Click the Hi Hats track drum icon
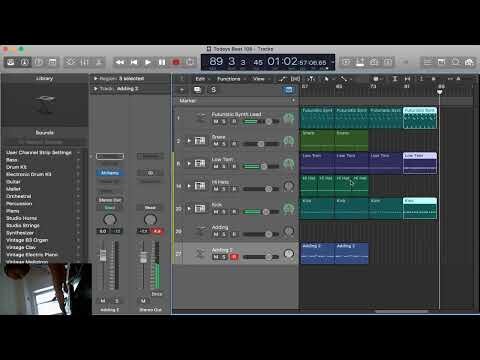The width and height of the screenshot is (480, 360). 200,186
